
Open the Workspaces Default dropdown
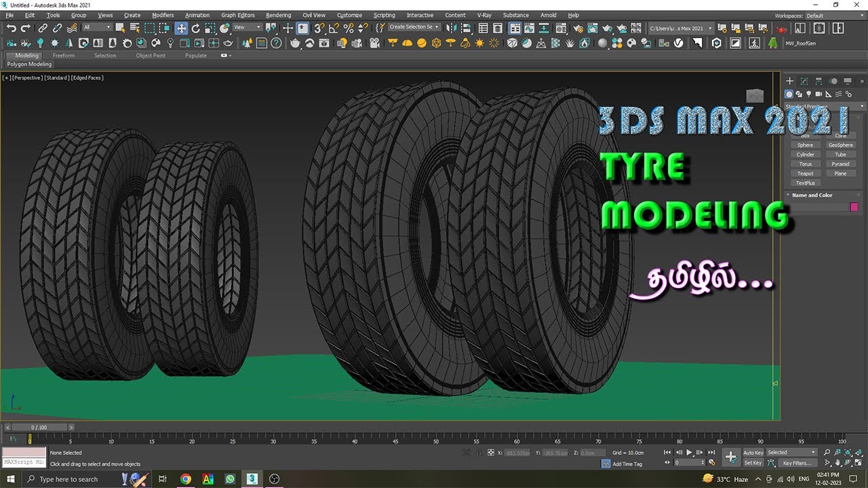point(835,16)
